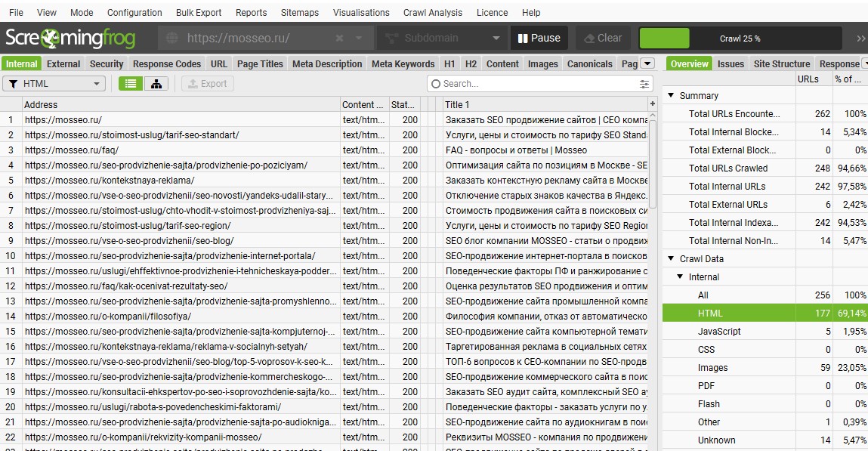Sort by Content column header

[363, 104]
